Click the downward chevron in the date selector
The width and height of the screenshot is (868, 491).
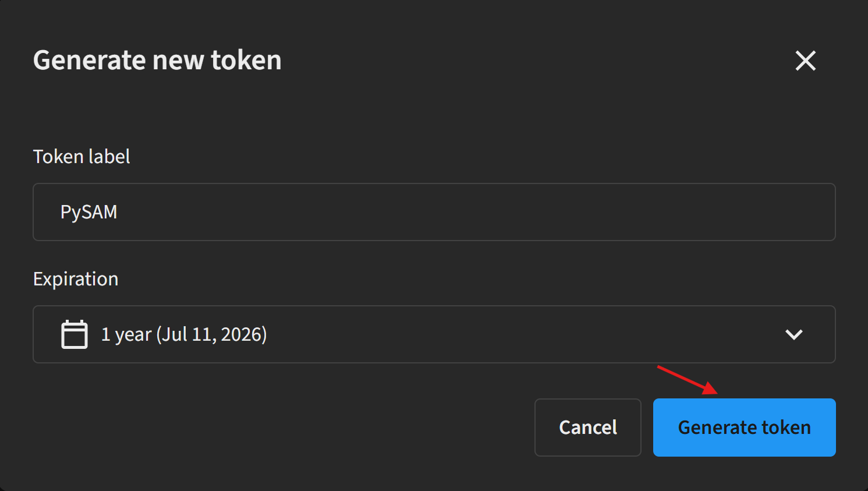click(x=793, y=334)
